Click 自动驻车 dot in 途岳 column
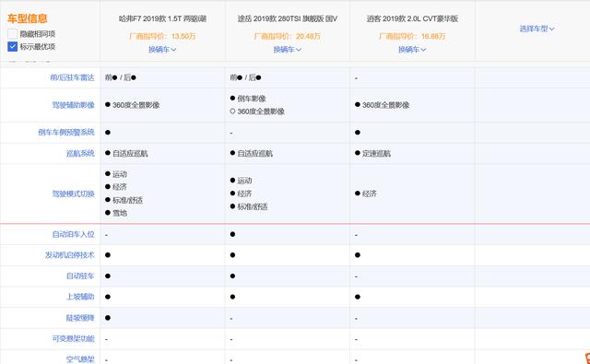This screenshot has height=364, width=590. coord(232,276)
